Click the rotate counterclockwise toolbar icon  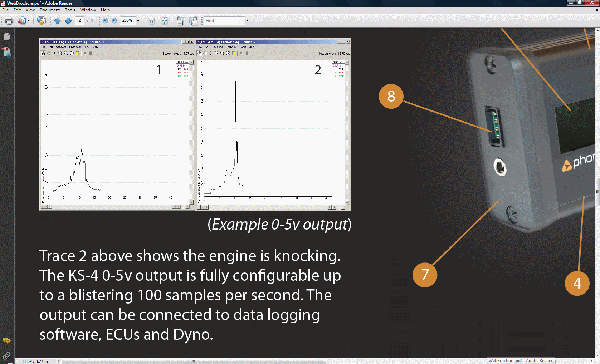[x=181, y=21]
